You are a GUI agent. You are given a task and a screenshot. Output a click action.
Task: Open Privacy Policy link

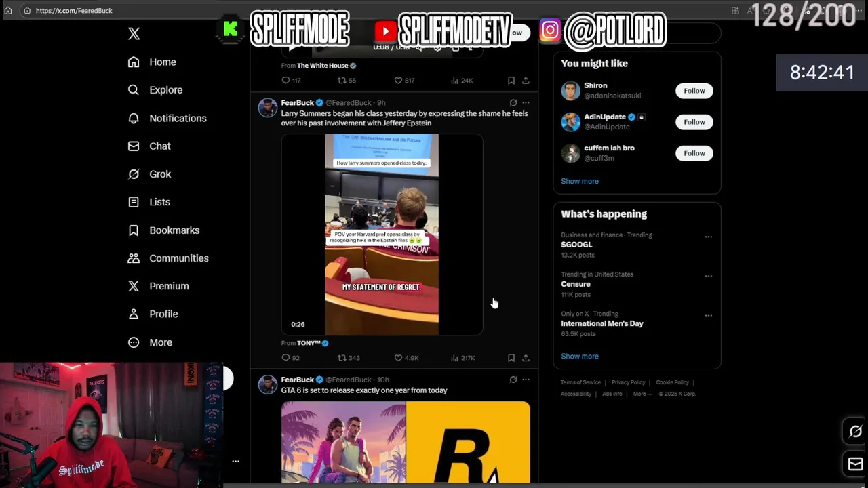[x=629, y=382]
